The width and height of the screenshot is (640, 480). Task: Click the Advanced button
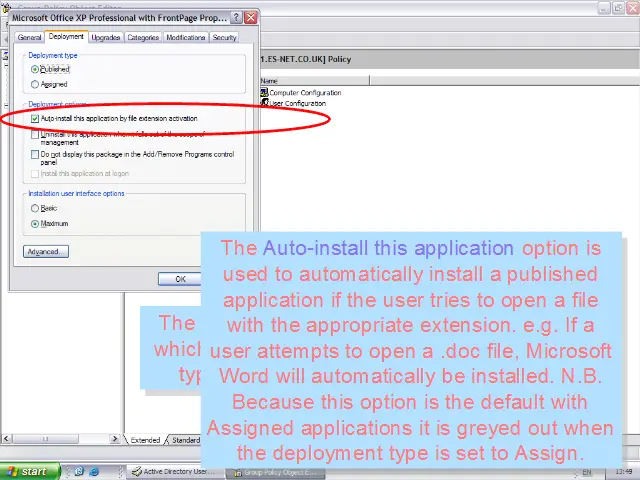click(45, 252)
